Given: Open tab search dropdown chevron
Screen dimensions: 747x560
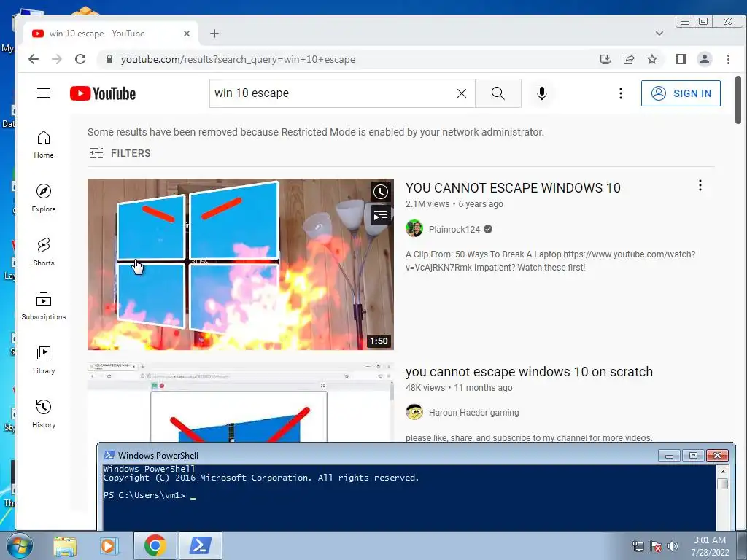Looking at the screenshot, I should pos(659,34).
